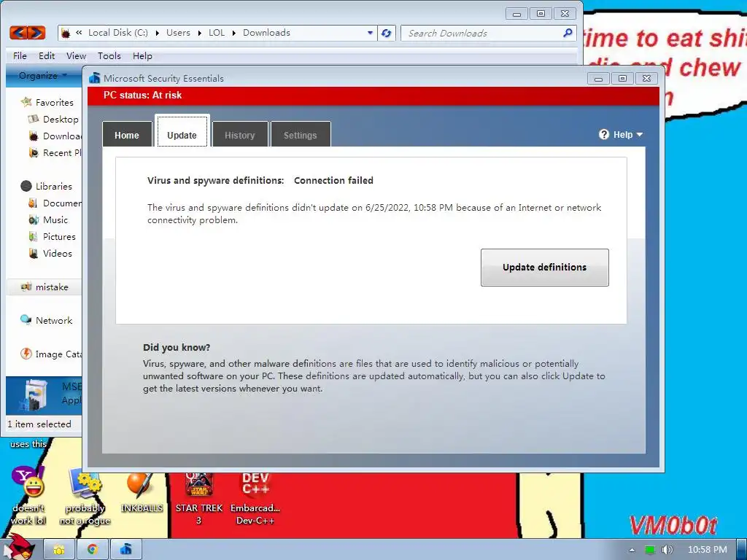Image resolution: width=747 pixels, height=560 pixels.
Task: Click the Libraries icon in sidebar
Action: tap(26, 186)
